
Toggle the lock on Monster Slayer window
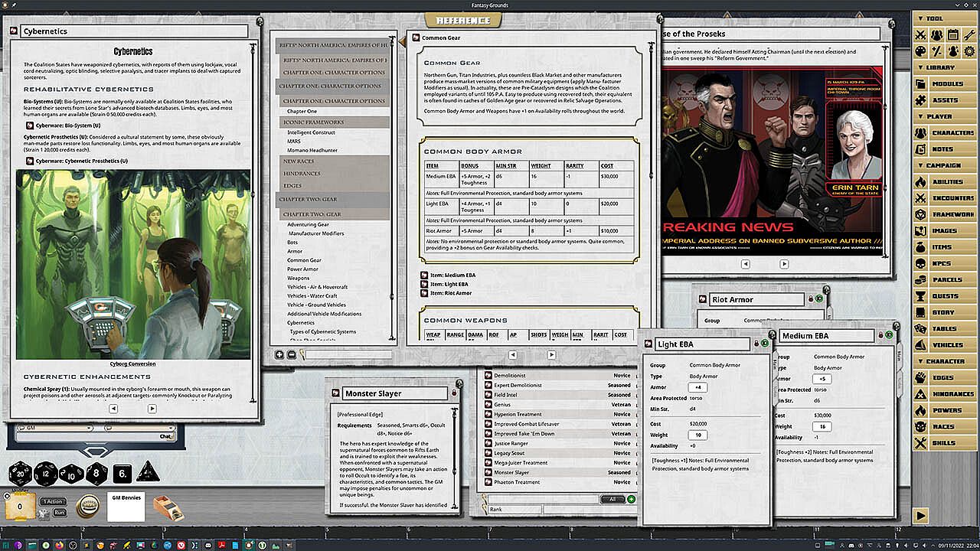(x=454, y=393)
